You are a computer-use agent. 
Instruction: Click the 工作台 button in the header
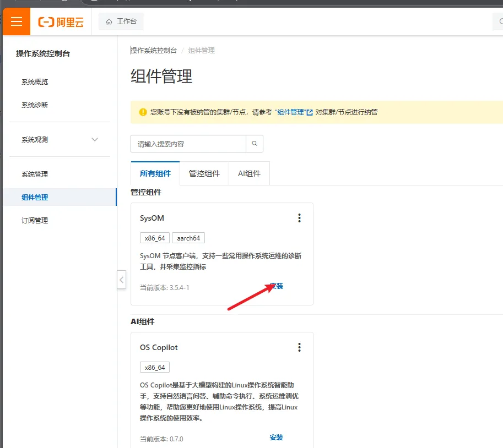(121, 21)
